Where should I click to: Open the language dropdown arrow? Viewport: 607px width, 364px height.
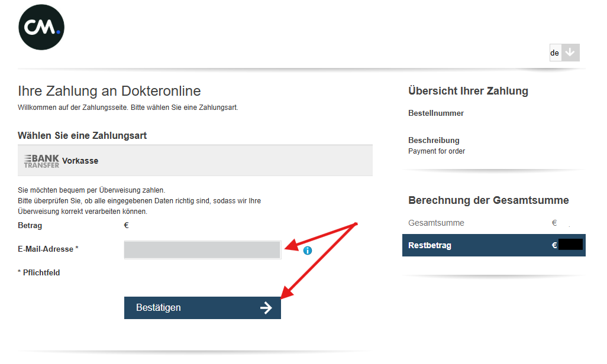(570, 53)
